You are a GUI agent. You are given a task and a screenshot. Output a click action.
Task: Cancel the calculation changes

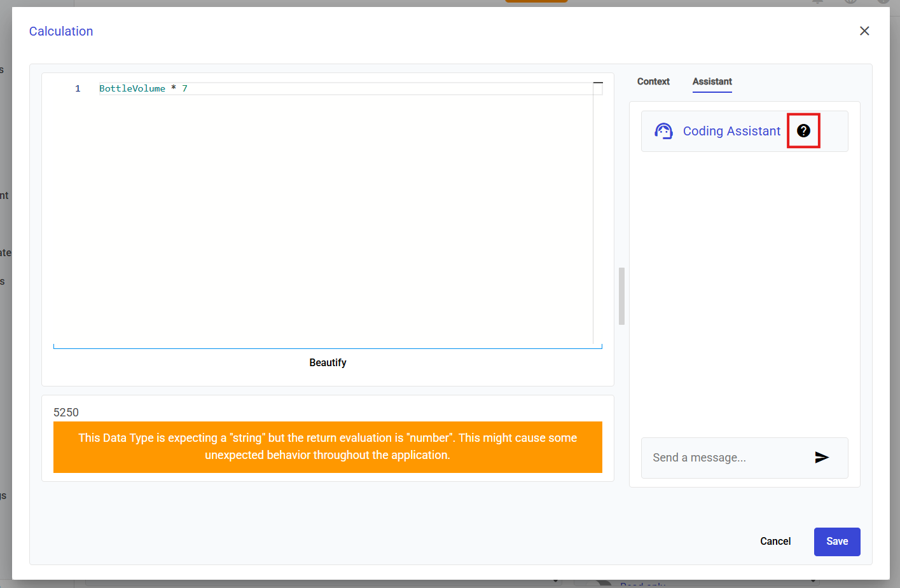(x=775, y=541)
